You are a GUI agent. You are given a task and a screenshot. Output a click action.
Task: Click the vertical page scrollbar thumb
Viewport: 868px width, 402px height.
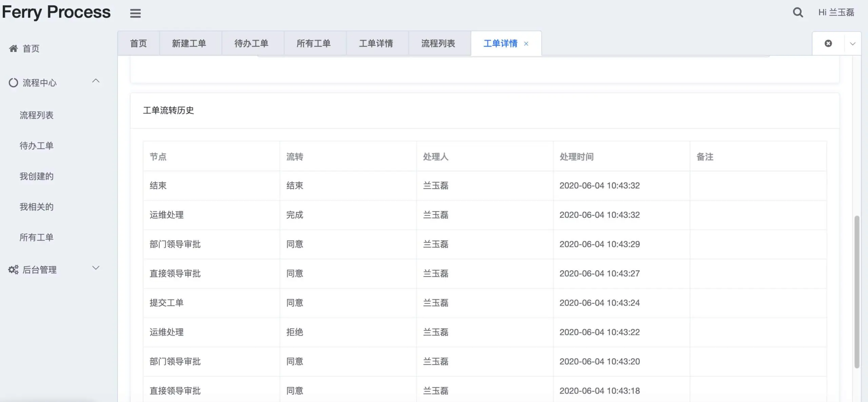857,292
